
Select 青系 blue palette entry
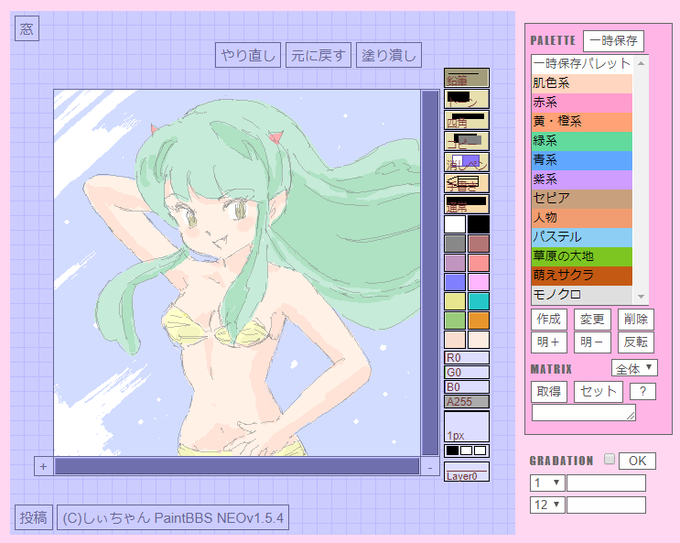point(582,160)
